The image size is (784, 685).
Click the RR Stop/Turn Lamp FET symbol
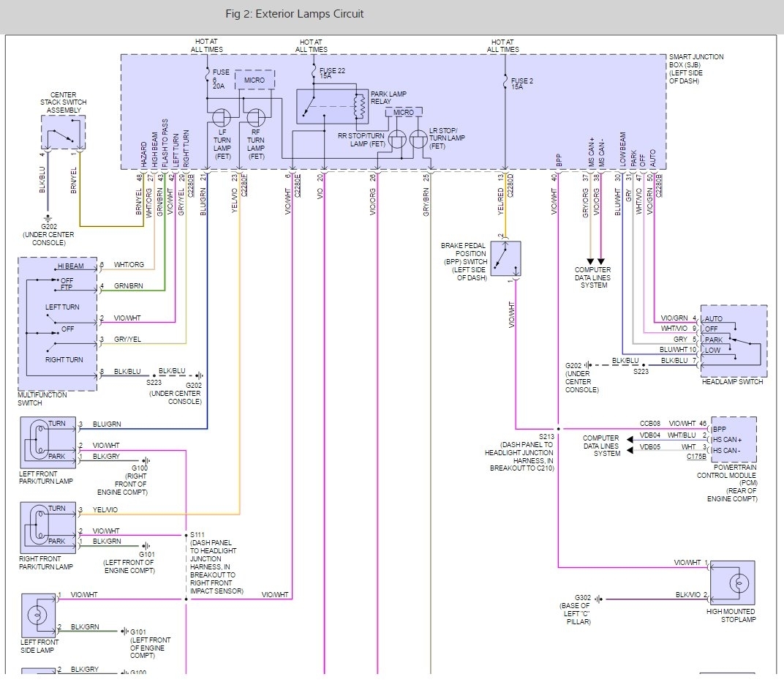(397, 141)
